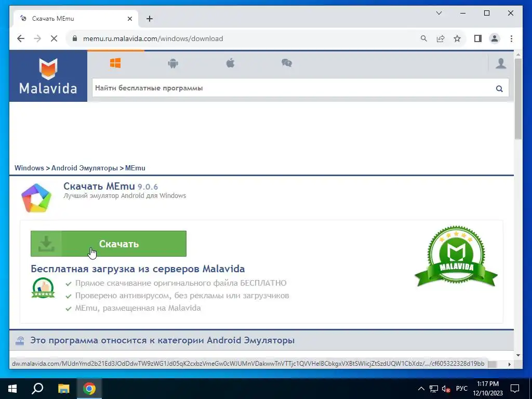Open the Windows Start menu
The height and width of the screenshot is (399, 532).
[12, 389]
